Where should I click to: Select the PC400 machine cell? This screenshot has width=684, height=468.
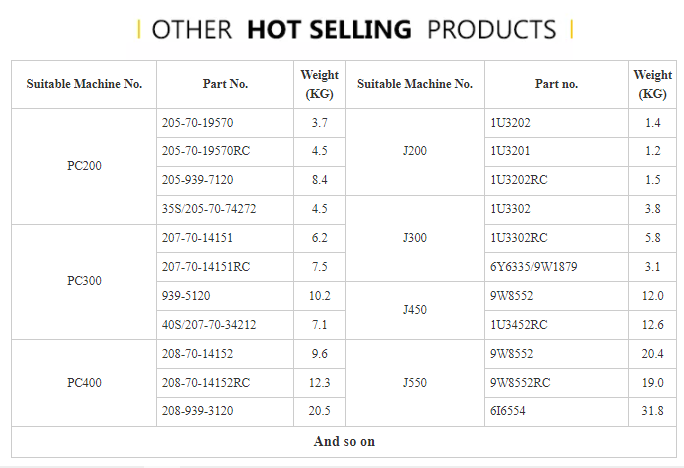[84, 383]
